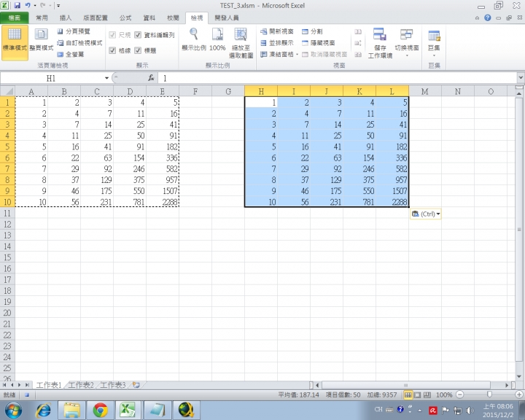This screenshot has width=525, height=420.
Task: Click the macro record icon in status bar
Action: (x=27, y=395)
